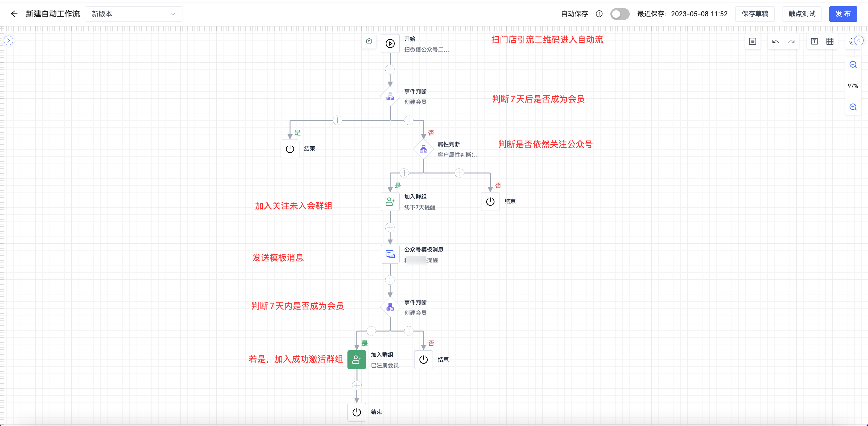868x426 pixels.
Task: Add a node below 已注册会员 group node
Action: click(356, 385)
